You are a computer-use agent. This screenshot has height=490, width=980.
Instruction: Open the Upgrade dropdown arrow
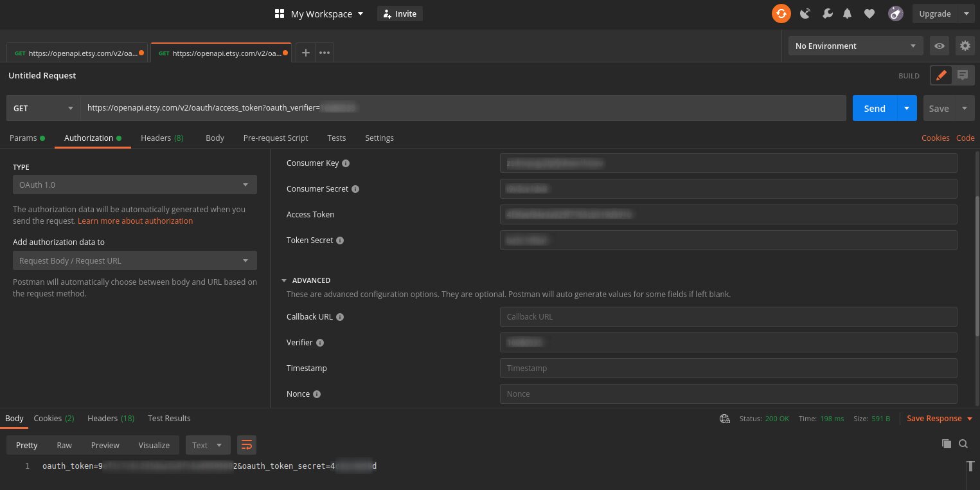tap(966, 14)
